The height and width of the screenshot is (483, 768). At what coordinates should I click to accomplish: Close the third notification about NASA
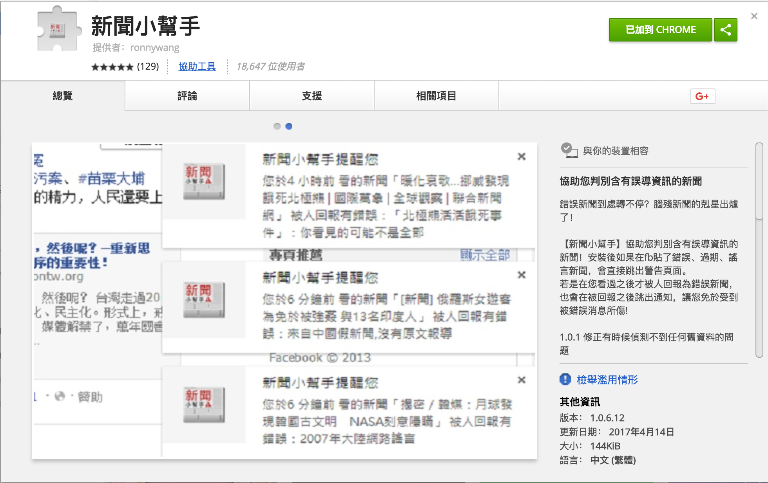point(522,381)
